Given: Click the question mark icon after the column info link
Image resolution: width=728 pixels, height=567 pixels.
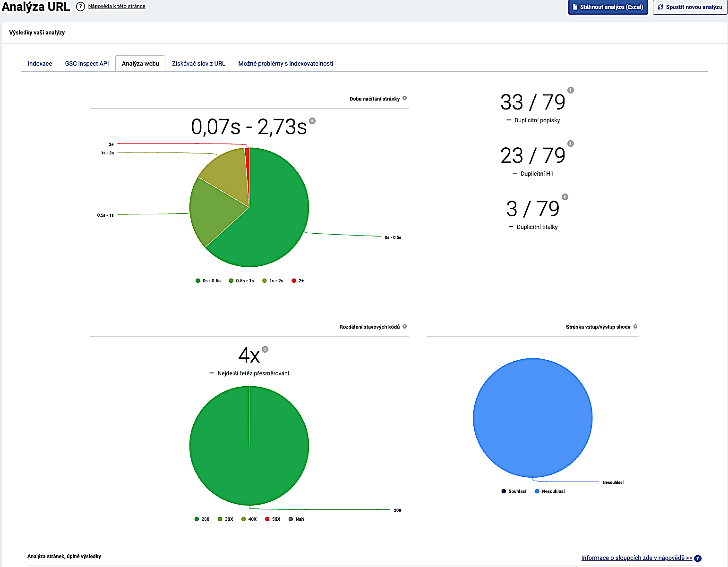Looking at the screenshot, I should [698, 559].
